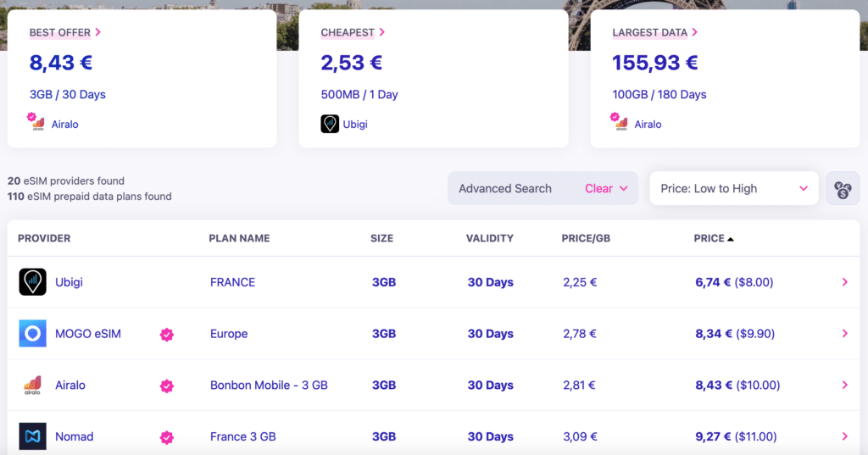This screenshot has width=868, height=455.
Task: Click the verified badge beside MOGO eSIM
Action: tap(167, 335)
